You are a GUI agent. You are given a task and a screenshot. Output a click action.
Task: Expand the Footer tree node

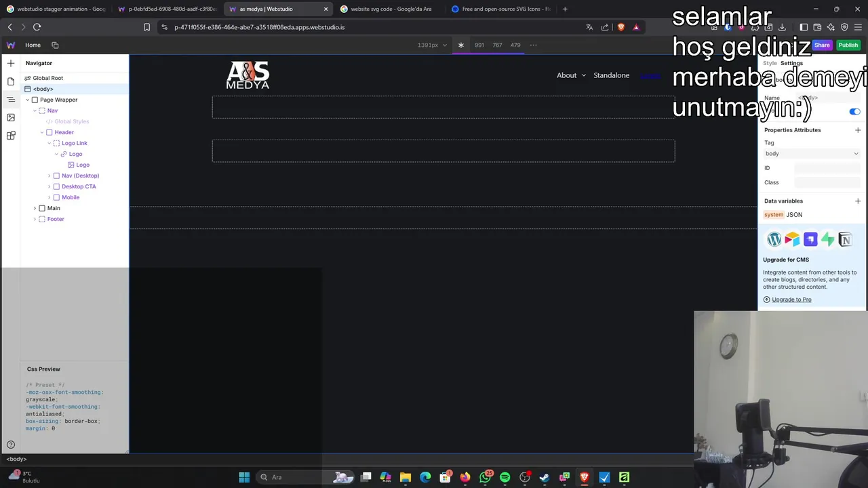(x=35, y=219)
